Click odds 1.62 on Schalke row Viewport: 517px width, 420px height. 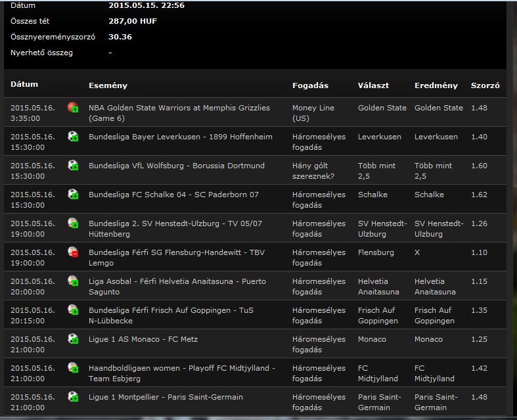[479, 195]
